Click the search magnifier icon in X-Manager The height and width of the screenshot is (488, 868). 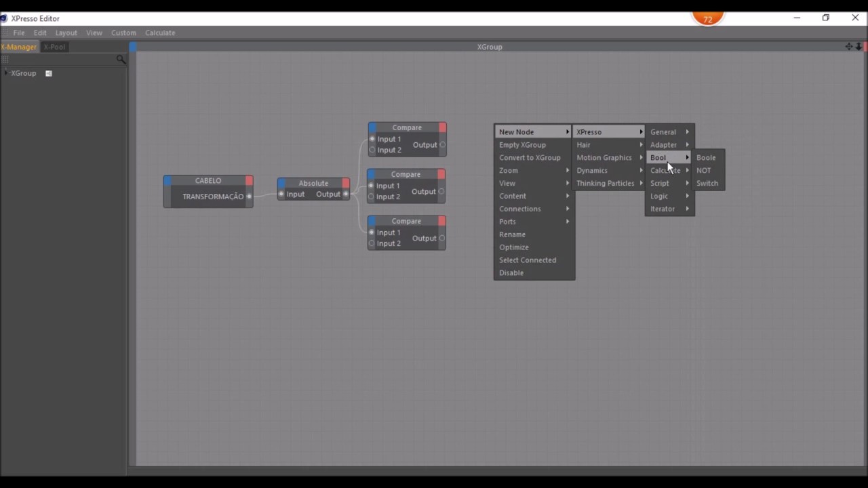pyautogui.click(x=121, y=60)
